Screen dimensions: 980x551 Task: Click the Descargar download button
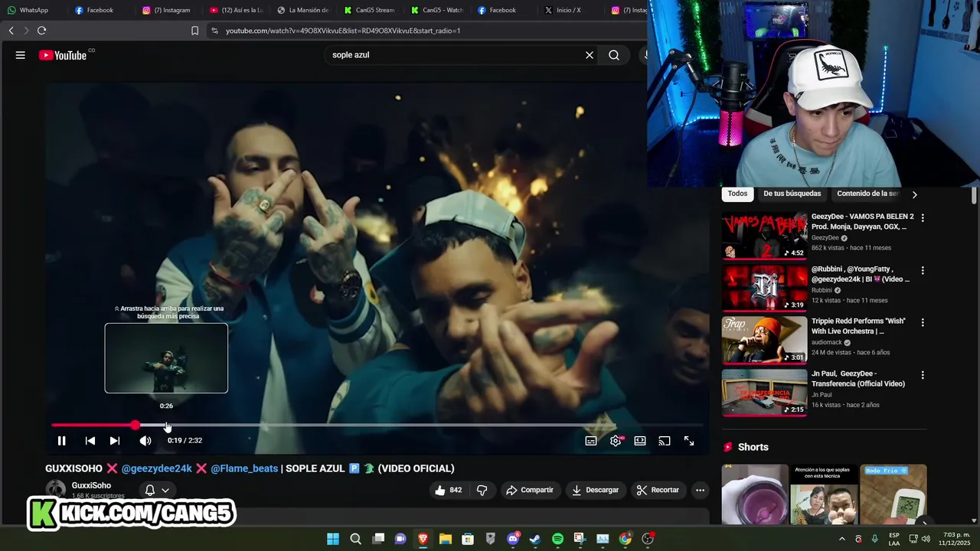click(x=595, y=490)
